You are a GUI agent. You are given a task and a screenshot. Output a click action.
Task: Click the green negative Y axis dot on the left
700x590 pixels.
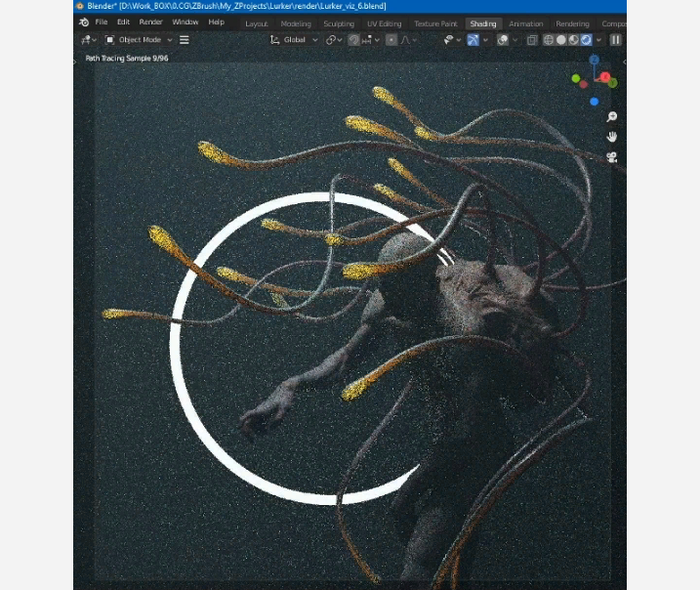pyautogui.click(x=576, y=79)
